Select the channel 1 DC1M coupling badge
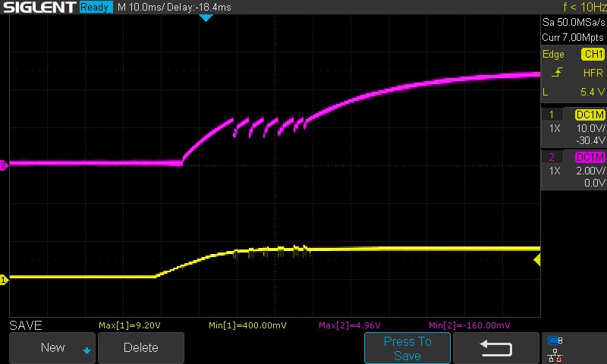 (x=590, y=115)
